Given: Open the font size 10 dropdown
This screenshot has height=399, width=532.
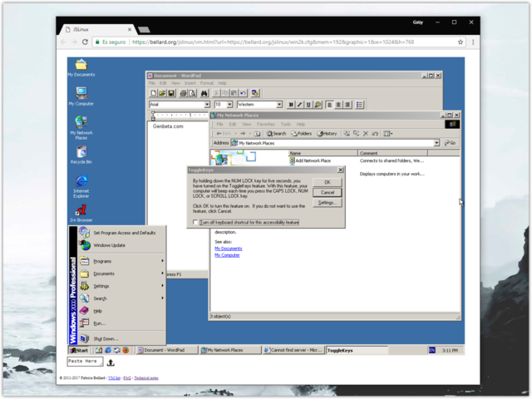Looking at the screenshot, I should (229, 105).
